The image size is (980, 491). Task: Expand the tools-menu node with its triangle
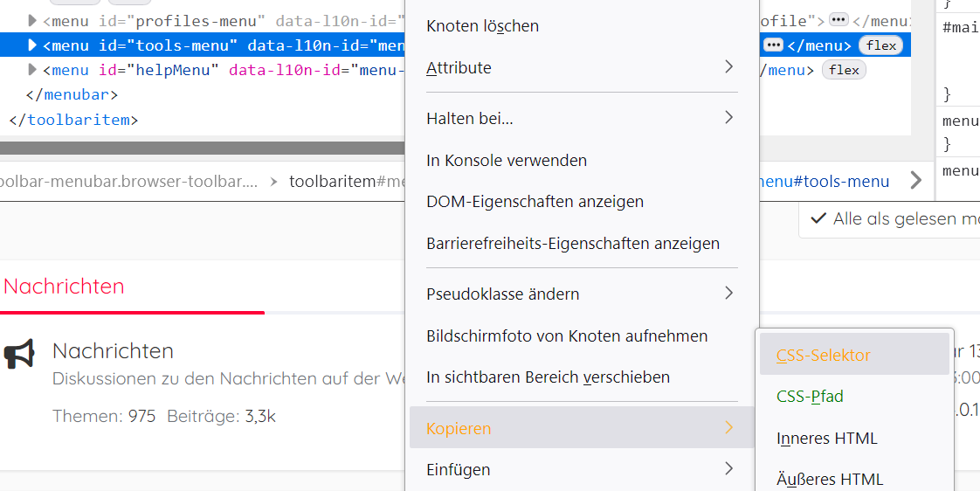pyautogui.click(x=32, y=45)
